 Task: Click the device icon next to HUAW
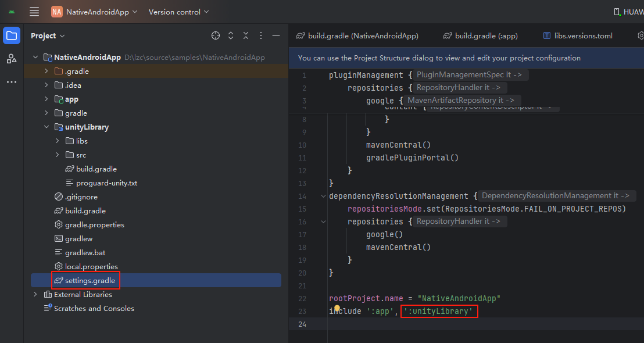coord(617,12)
